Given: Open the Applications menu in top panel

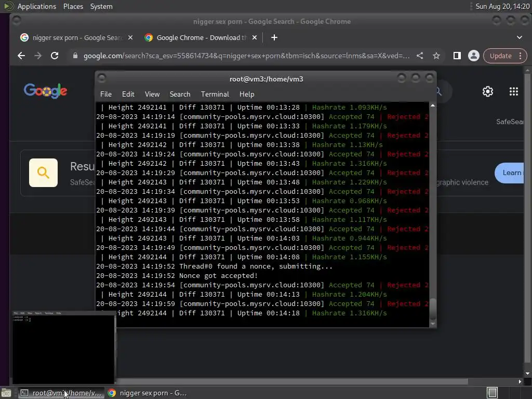Looking at the screenshot, I should 37,6.
